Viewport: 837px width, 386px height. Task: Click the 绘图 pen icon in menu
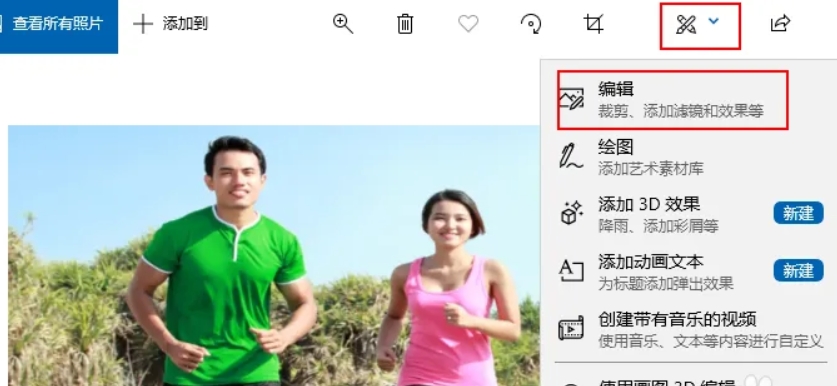tap(571, 157)
